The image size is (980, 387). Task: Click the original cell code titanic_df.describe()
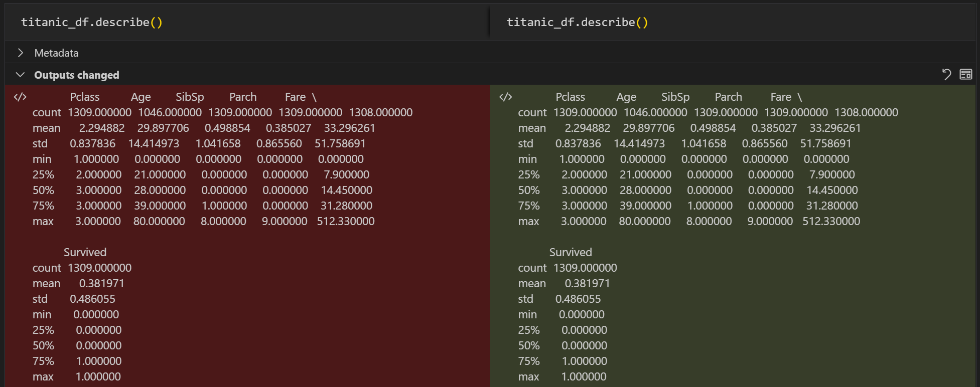[x=92, y=22]
